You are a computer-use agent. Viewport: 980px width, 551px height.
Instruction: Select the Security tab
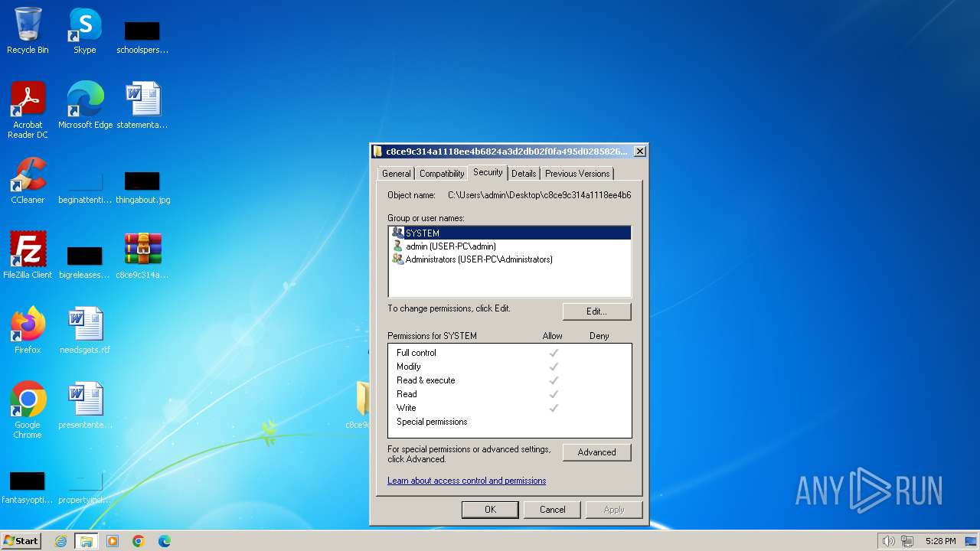[x=488, y=172]
